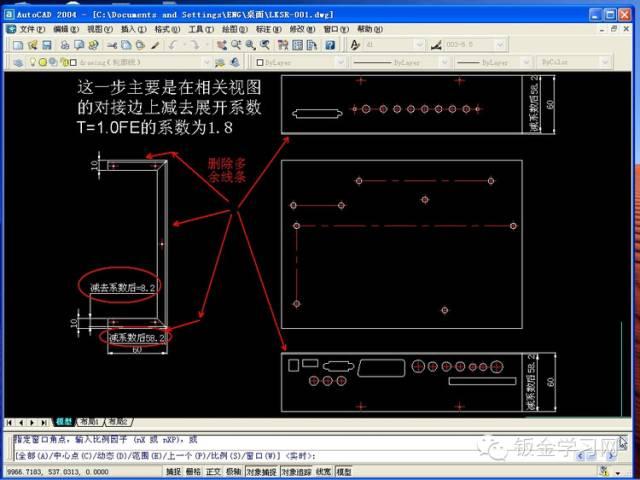Open the color control ByLayer dropdown
The image size is (640, 480).
340,62
